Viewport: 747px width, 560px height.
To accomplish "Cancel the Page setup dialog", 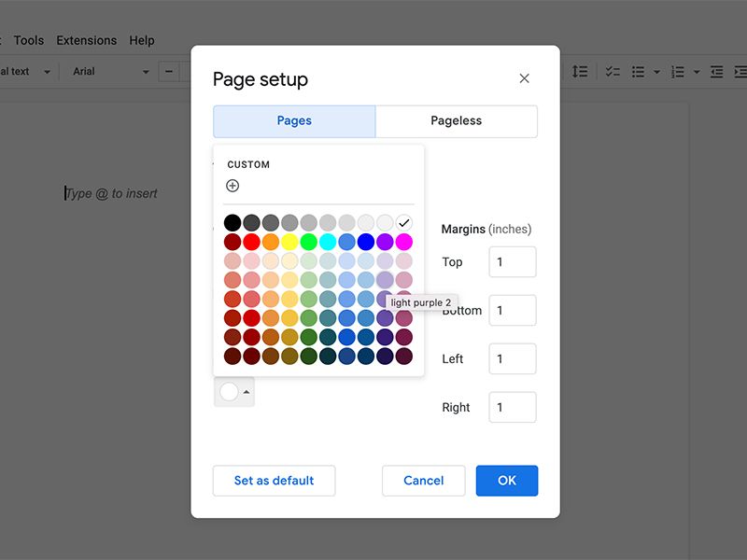I will 423,481.
